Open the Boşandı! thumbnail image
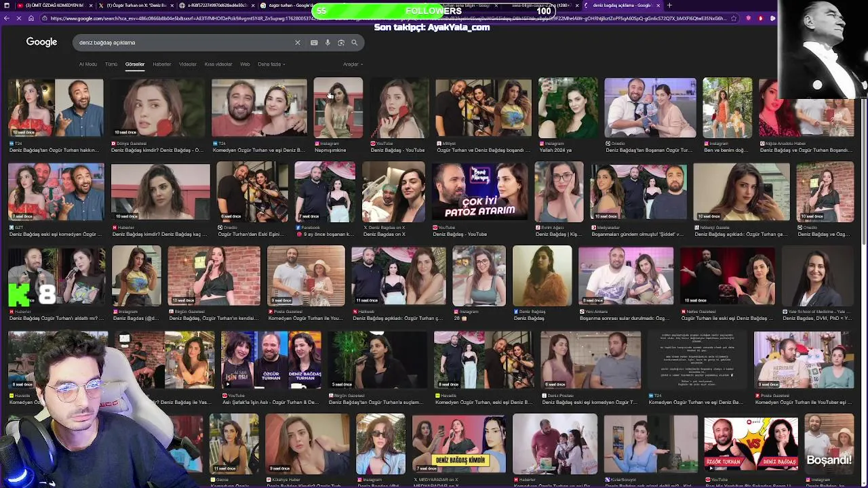Viewport: 868px width, 488px height. click(829, 444)
